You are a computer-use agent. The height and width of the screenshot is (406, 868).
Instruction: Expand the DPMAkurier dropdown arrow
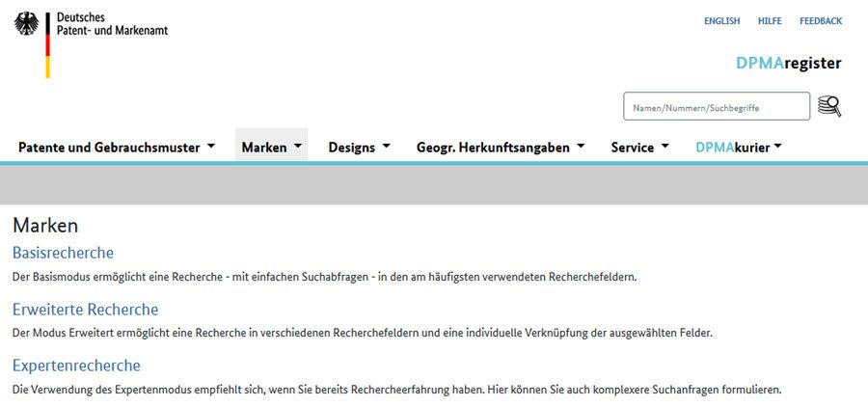point(777,148)
